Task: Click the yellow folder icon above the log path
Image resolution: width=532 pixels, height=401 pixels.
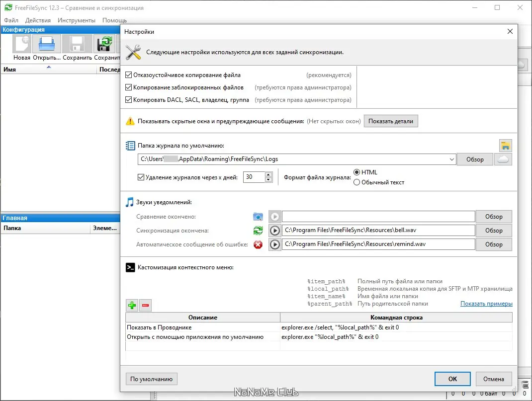Action: point(506,146)
